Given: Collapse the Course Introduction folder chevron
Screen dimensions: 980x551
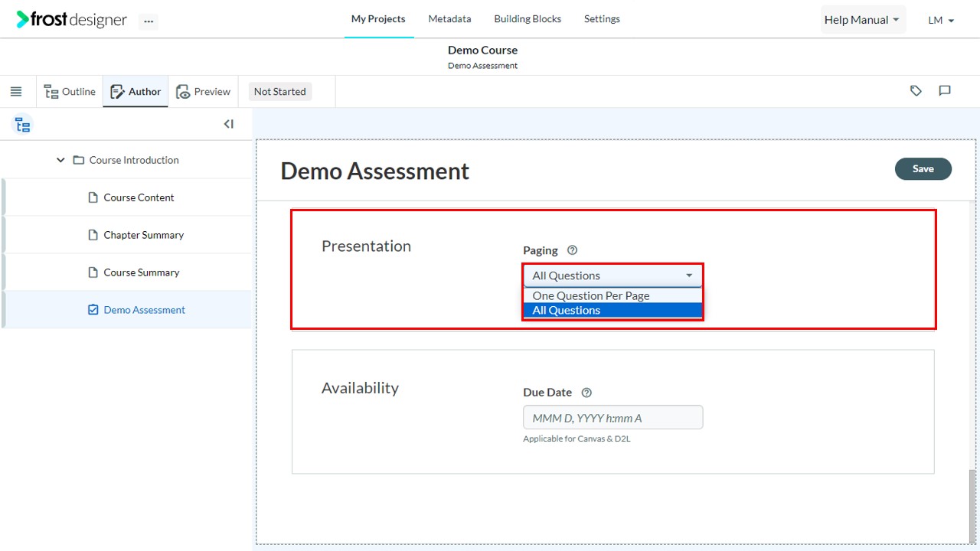Looking at the screenshot, I should pos(60,160).
